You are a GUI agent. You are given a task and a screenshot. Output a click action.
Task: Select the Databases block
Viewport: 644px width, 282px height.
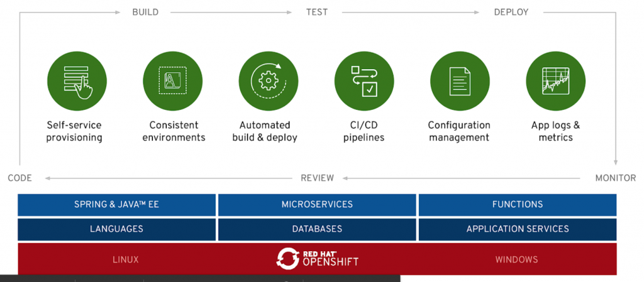coord(317,229)
